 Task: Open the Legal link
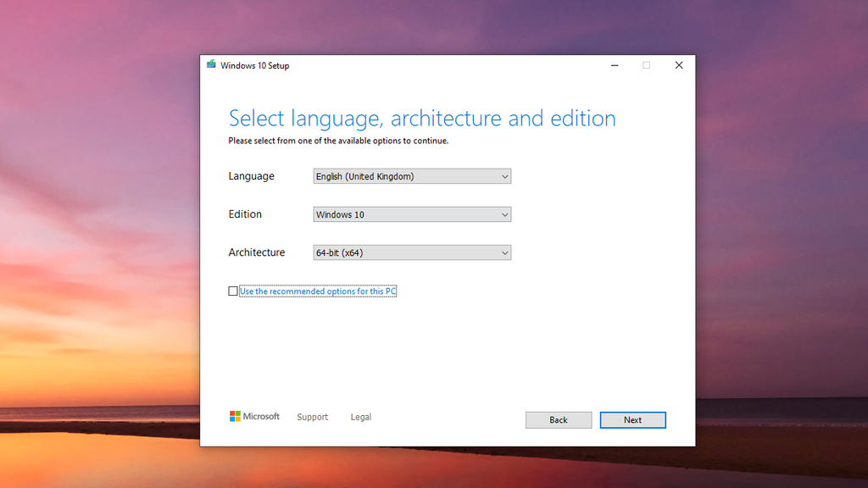click(361, 417)
